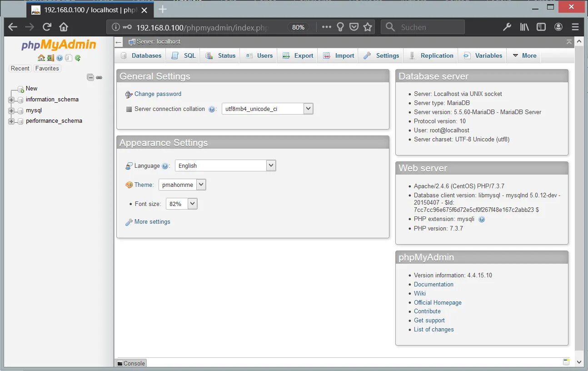Open the Font size dropdown
The height and width of the screenshot is (371, 588).
click(181, 204)
